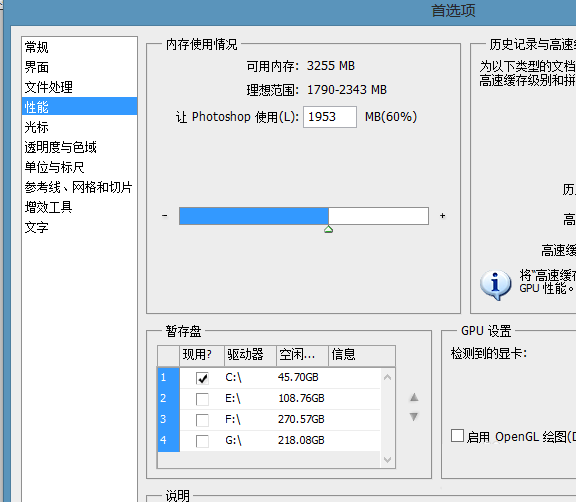The height and width of the screenshot is (502, 576).
Task: Click the F:\ drive label
Action: (233, 419)
